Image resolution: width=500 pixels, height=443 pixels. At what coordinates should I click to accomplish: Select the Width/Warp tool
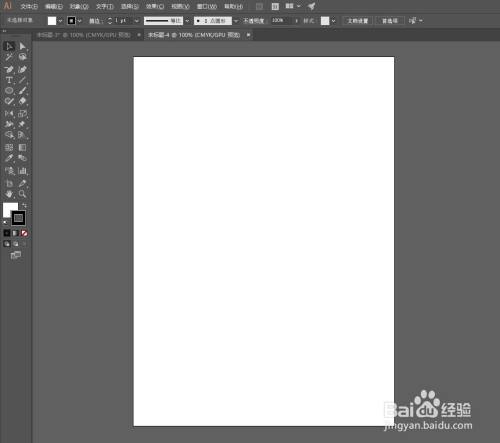tap(9, 124)
